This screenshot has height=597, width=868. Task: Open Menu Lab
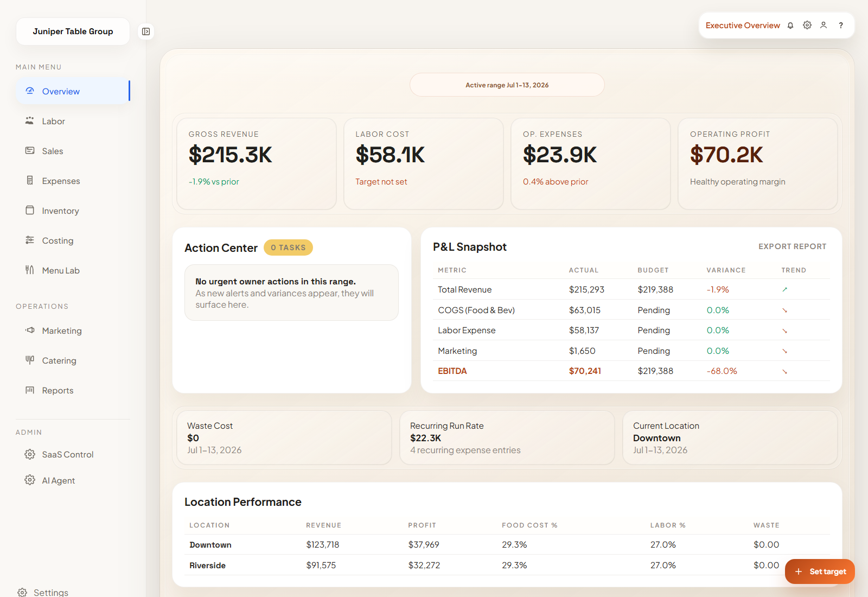tap(73, 270)
